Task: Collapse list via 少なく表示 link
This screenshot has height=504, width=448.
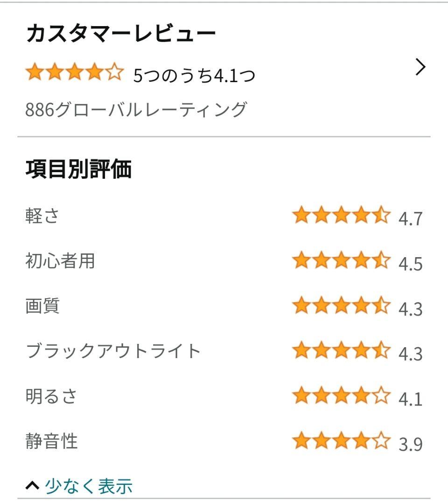Action: (89, 486)
